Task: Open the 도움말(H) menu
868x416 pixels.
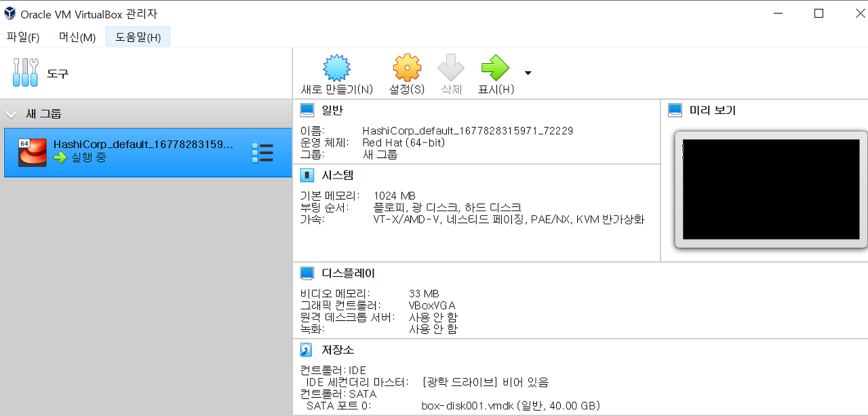Action: click(x=138, y=37)
